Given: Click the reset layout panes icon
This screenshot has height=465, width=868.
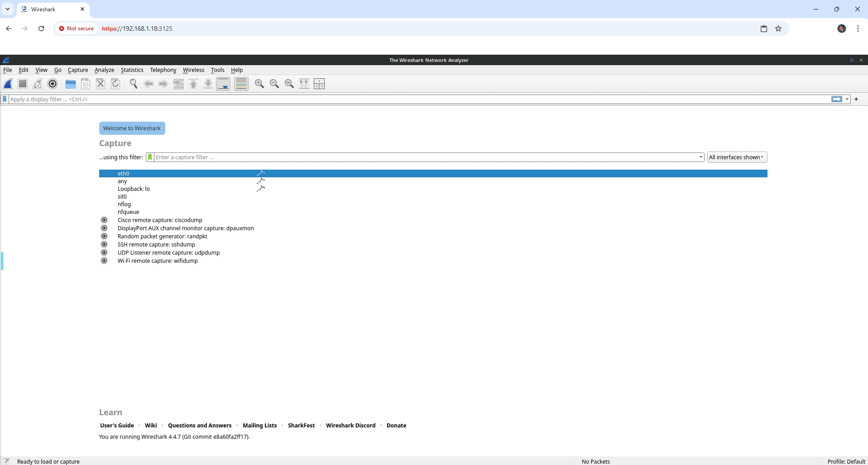Looking at the screenshot, I should pos(319,84).
